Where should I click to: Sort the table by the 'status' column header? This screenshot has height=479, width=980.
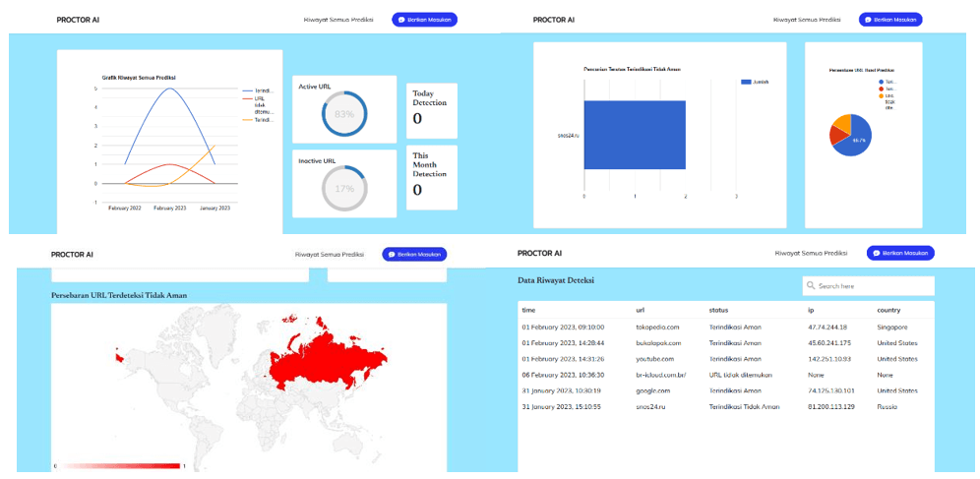tap(718, 311)
